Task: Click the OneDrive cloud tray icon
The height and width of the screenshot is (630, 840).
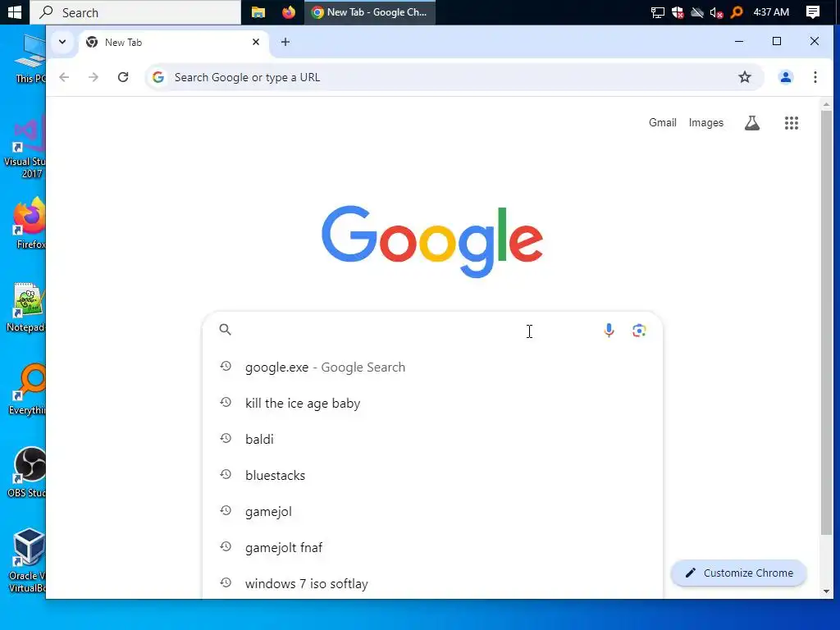Action: point(696,12)
